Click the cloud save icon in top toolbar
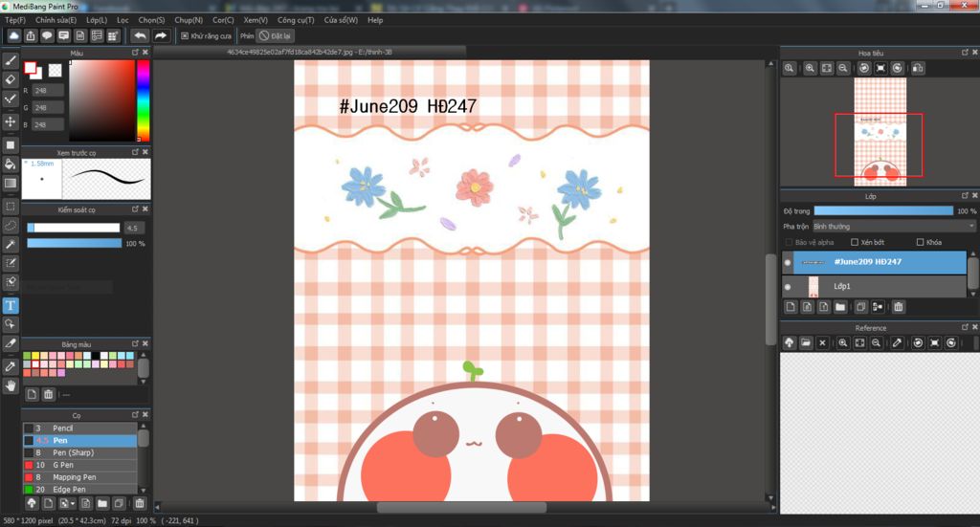 click(13, 35)
